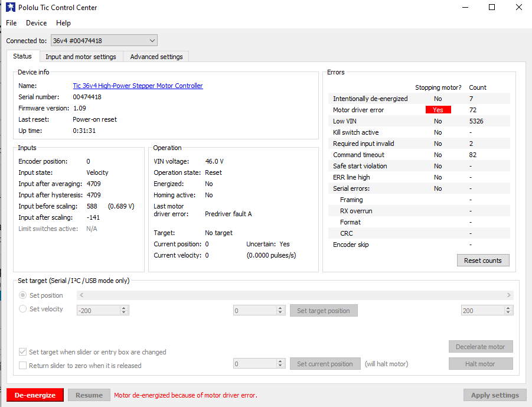532x407 pixels.
Task: Click the slider's right scroll arrow
Action: click(509, 295)
